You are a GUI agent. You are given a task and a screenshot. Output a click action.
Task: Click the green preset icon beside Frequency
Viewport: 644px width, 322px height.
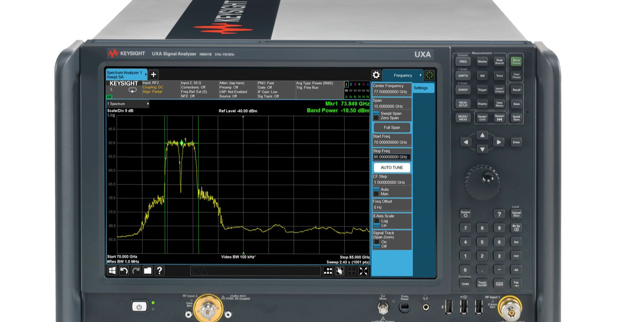pos(429,75)
